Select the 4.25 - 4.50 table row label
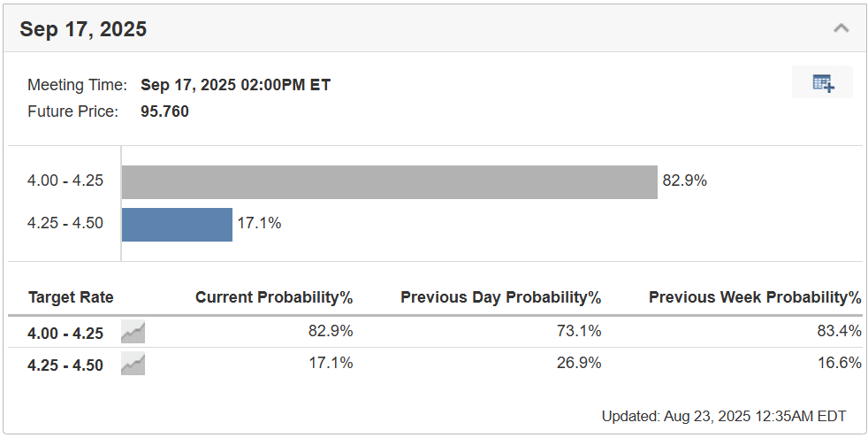 tap(65, 365)
